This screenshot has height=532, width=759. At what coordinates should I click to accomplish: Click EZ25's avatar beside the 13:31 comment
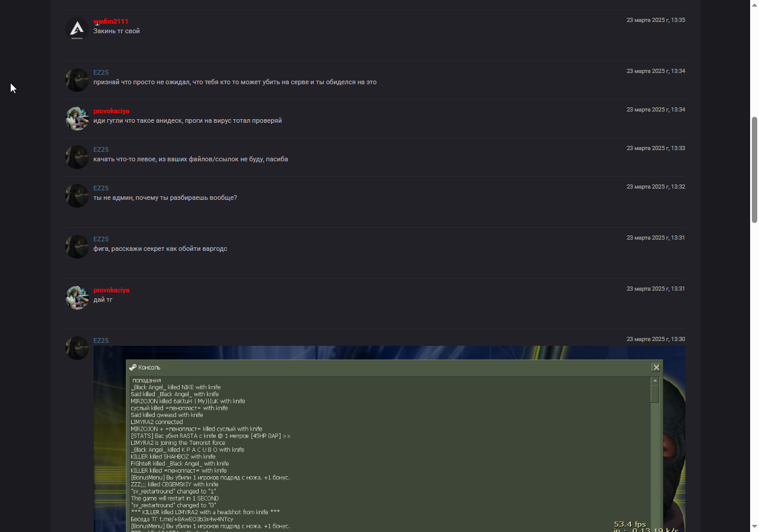click(x=77, y=247)
